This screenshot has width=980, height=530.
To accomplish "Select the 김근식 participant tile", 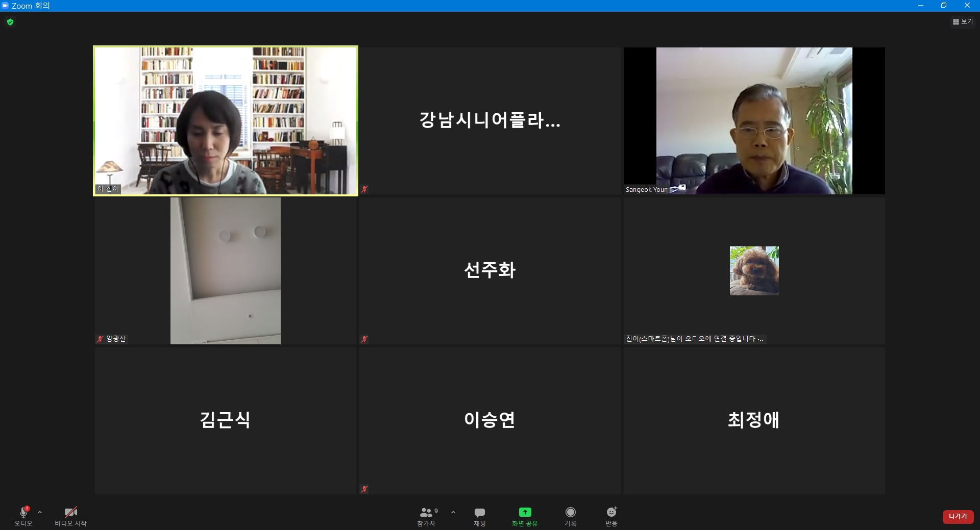I will 225,420.
